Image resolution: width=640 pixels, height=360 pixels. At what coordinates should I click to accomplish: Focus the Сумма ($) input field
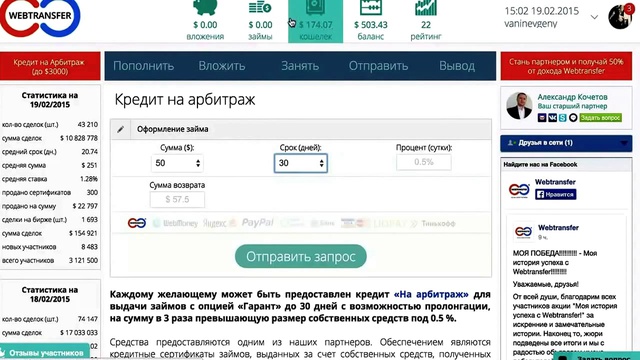(x=177, y=163)
